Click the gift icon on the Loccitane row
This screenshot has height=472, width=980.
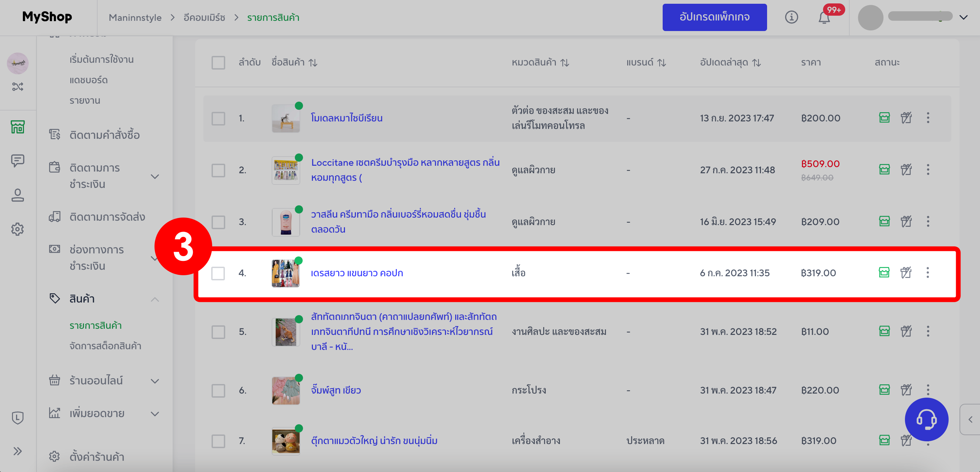pos(906,169)
